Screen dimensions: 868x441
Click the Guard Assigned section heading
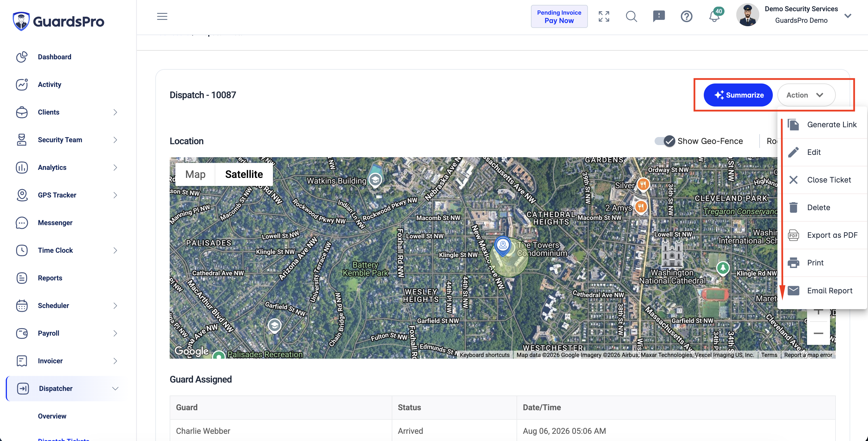pos(201,379)
